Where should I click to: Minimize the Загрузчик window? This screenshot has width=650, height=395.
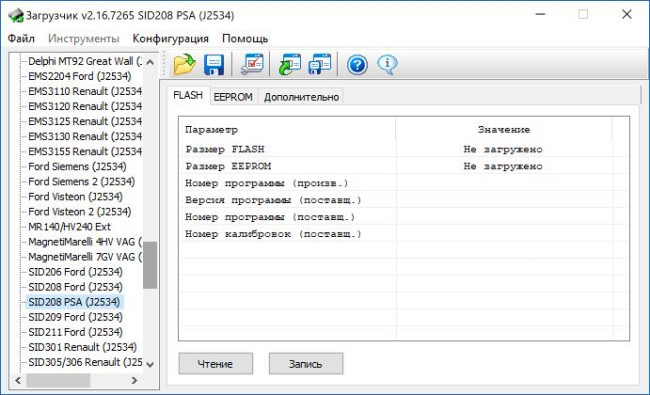point(540,14)
